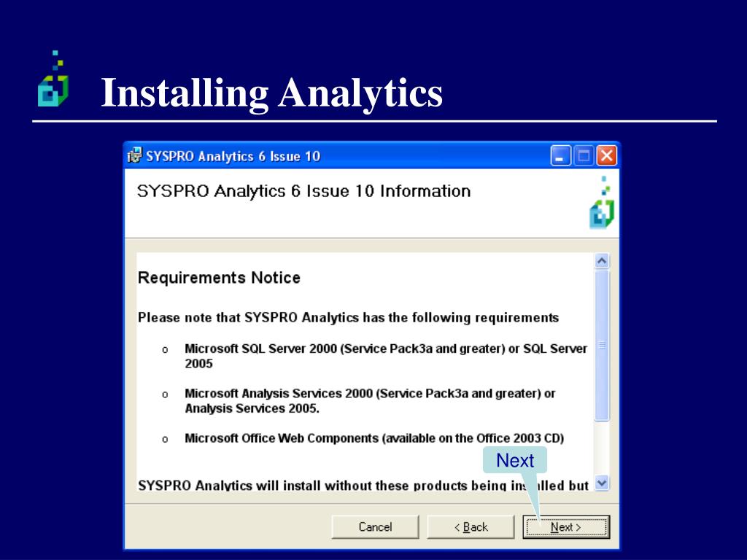The width and height of the screenshot is (747, 560).
Task: Click the "SYSPRO Analytics will install without" line
Action: pyautogui.click(x=363, y=485)
